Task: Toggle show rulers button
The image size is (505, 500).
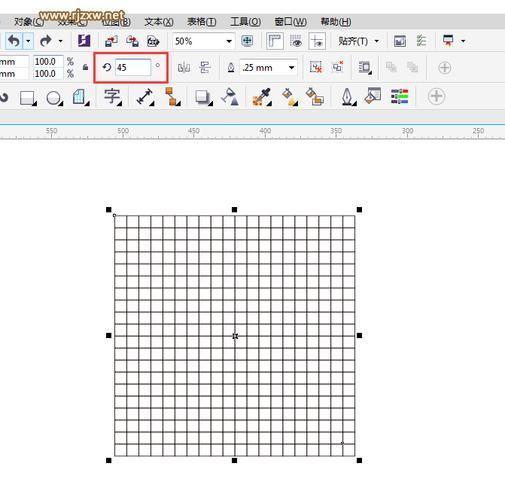Action: [x=275, y=41]
